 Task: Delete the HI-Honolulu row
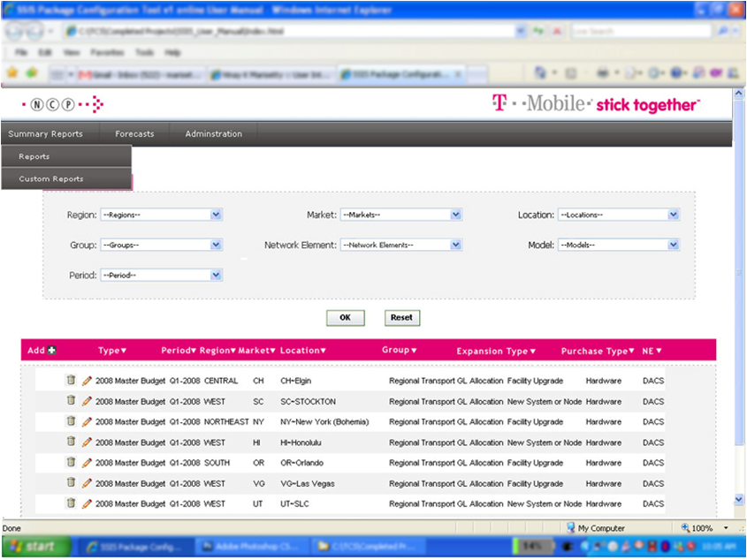pos(71,442)
